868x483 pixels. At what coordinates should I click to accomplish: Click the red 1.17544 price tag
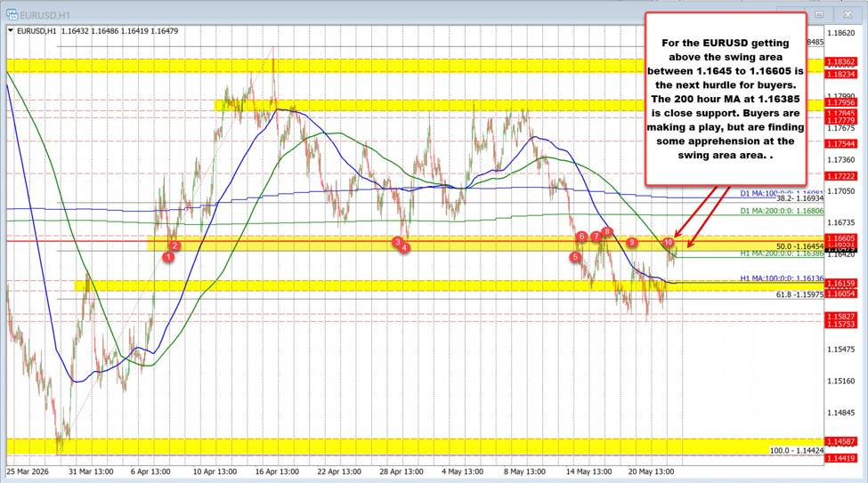point(841,143)
